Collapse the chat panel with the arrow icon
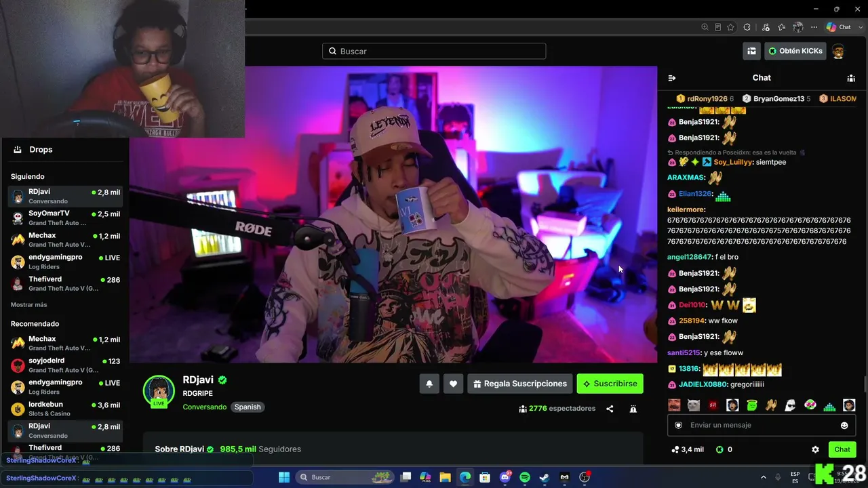868x488 pixels. tap(672, 78)
